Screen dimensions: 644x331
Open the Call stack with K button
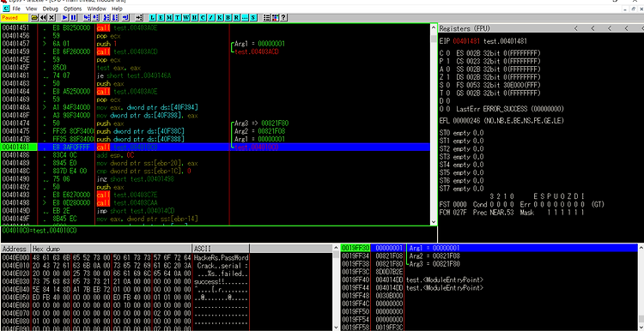(x=219, y=18)
